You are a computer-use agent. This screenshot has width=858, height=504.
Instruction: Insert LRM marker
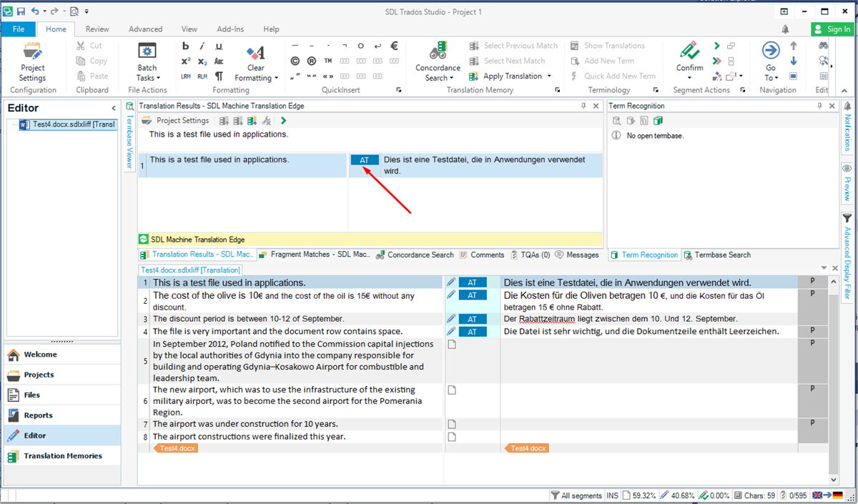tap(186, 76)
